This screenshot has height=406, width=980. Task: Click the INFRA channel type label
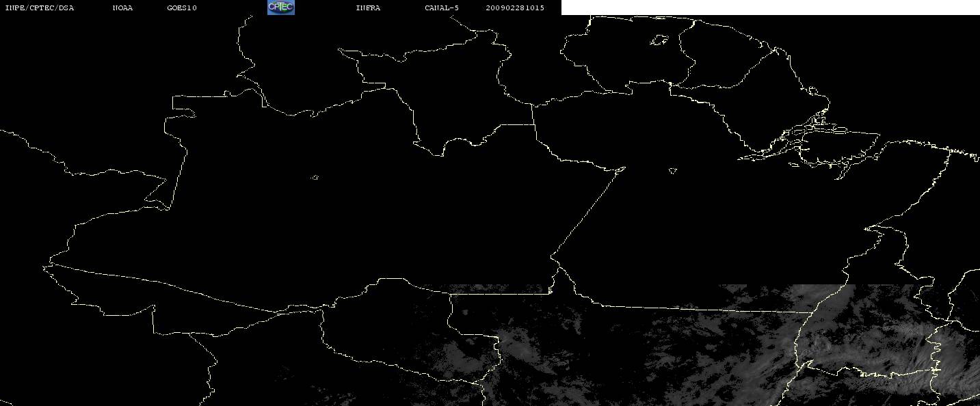pyautogui.click(x=368, y=8)
